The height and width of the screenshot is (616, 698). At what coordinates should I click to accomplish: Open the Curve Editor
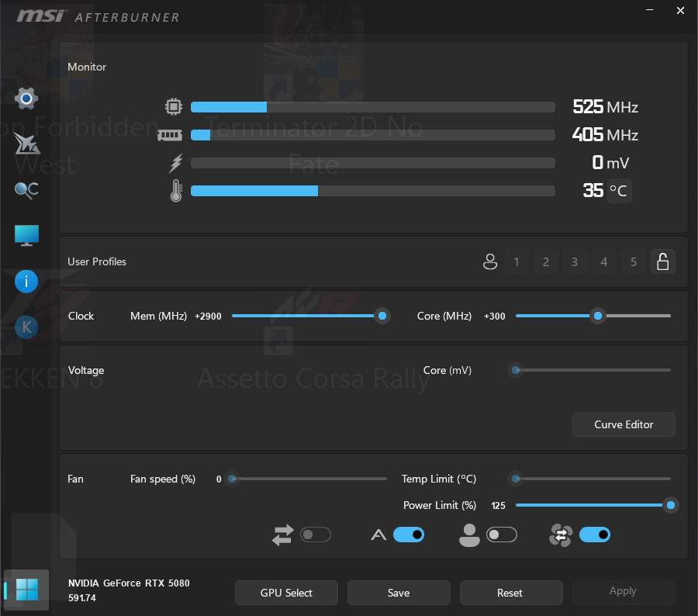pyautogui.click(x=624, y=424)
